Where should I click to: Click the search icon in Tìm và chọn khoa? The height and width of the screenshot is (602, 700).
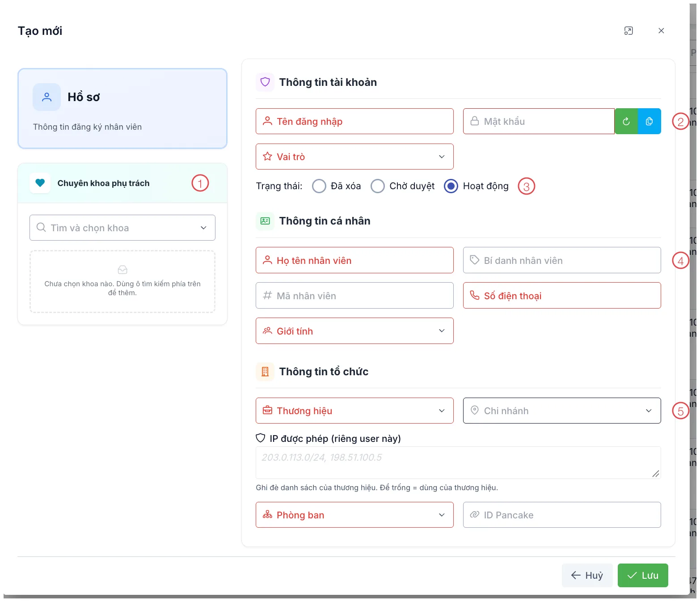[41, 228]
